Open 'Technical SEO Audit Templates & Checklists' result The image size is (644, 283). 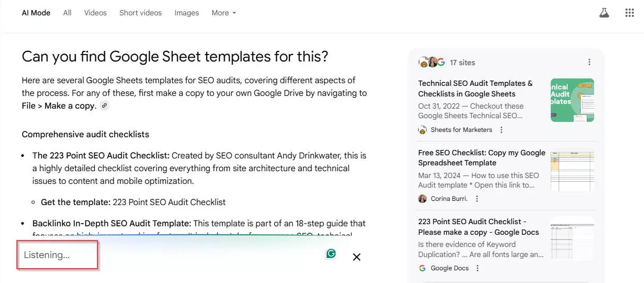coord(475,89)
